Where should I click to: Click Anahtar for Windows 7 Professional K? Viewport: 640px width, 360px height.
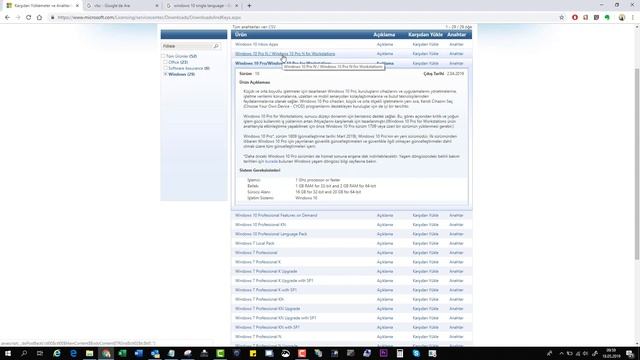456,262
